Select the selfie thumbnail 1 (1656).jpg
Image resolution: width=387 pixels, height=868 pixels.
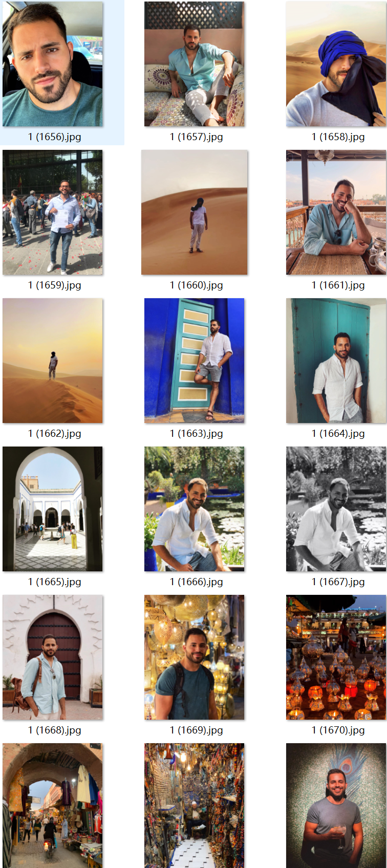point(53,64)
